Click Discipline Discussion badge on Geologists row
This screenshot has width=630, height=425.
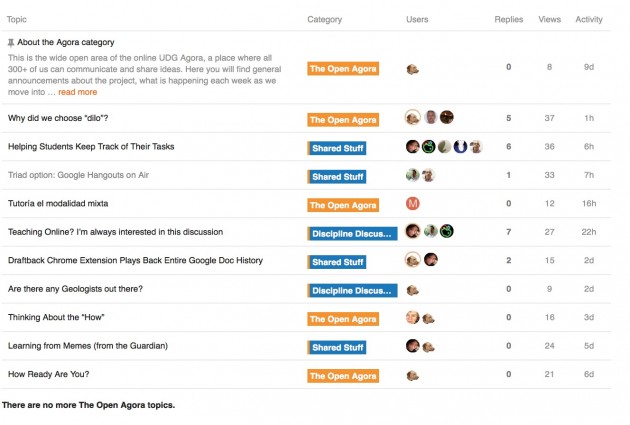click(353, 290)
